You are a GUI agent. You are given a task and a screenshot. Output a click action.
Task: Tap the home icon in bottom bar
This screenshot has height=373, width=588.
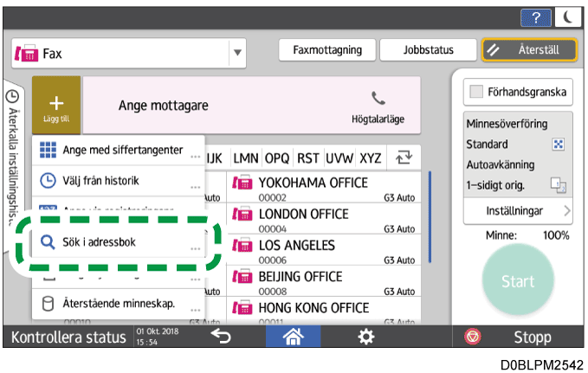pyautogui.click(x=296, y=335)
